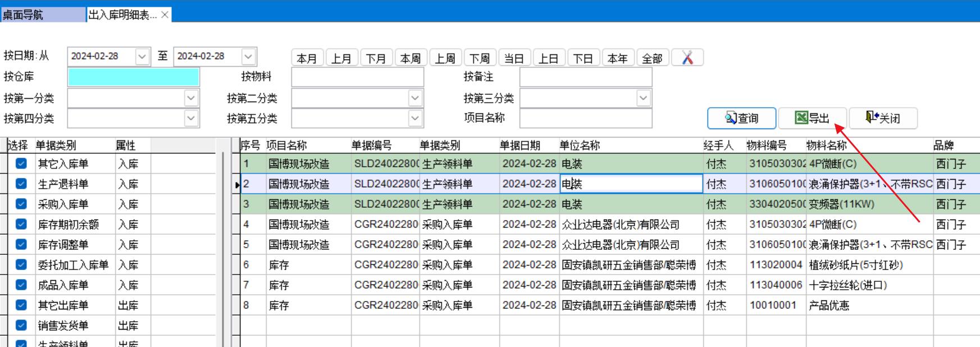The image size is (980, 347).
Task: Click the 按物料 input field
Action: tap(357, 77)
